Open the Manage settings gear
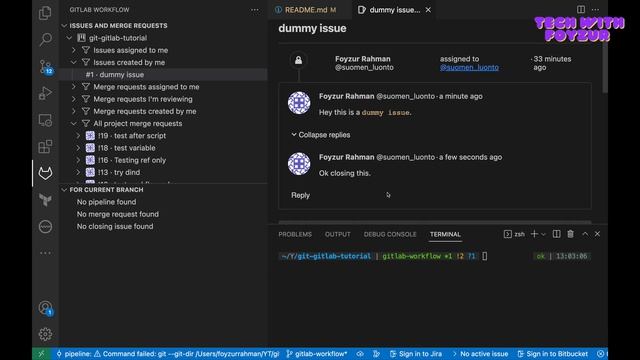Image resolution: width=640 pixels, height=360 pixels. tap(45, 334)
